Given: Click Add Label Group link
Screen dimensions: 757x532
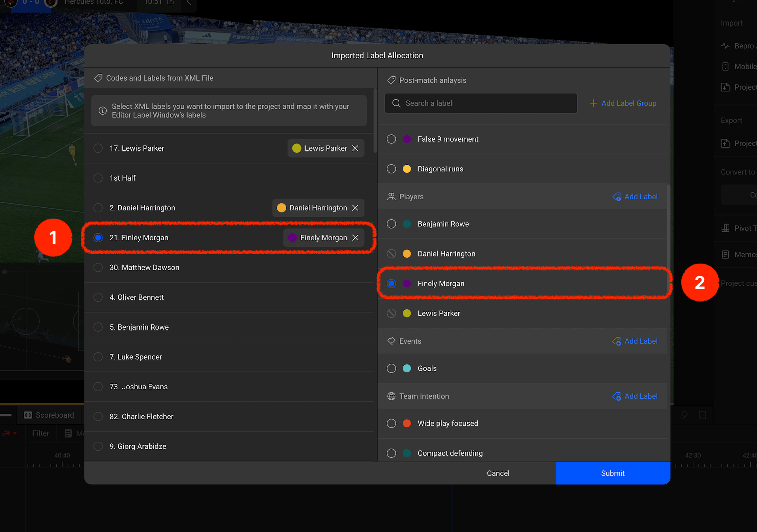Looking at the screenshot, I should (x=623, y=103).
